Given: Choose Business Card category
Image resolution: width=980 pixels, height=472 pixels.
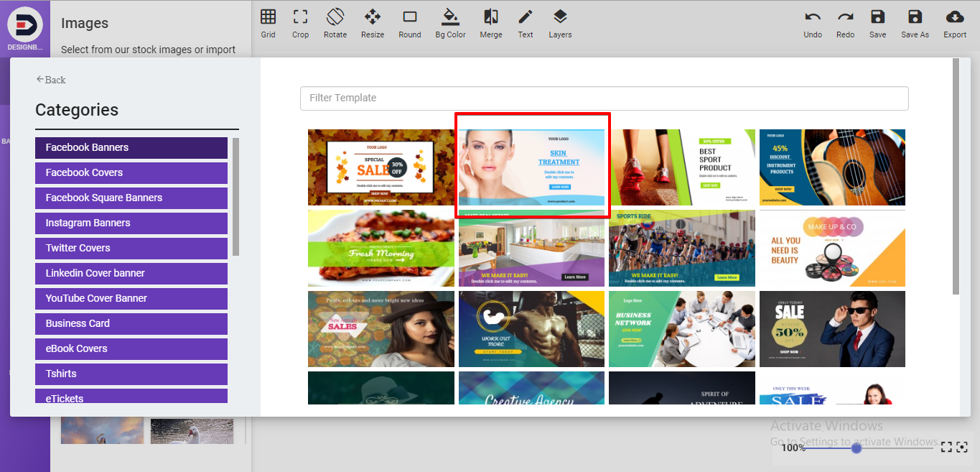Looking at the screenshot, I should point(131,323).
